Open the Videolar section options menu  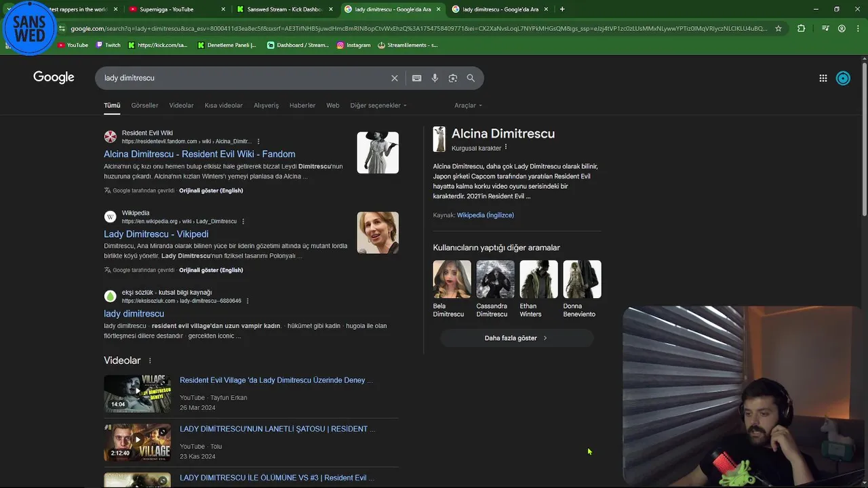150,361
